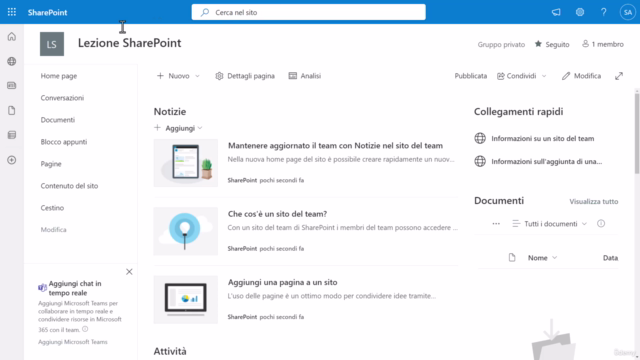Open the info details pane icon in Documenti

point(601,224)
